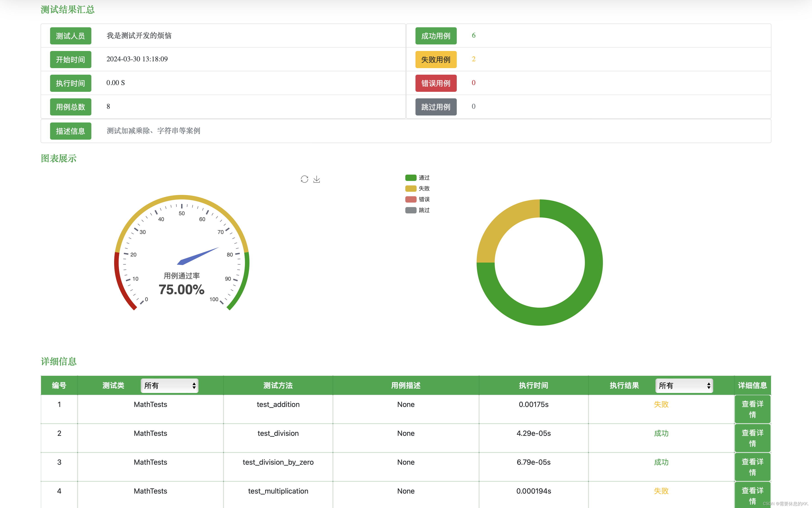
Task: Click the start time 2024-03-30 13:18:09
Action: pyautogui.click(x=137, y=59)
